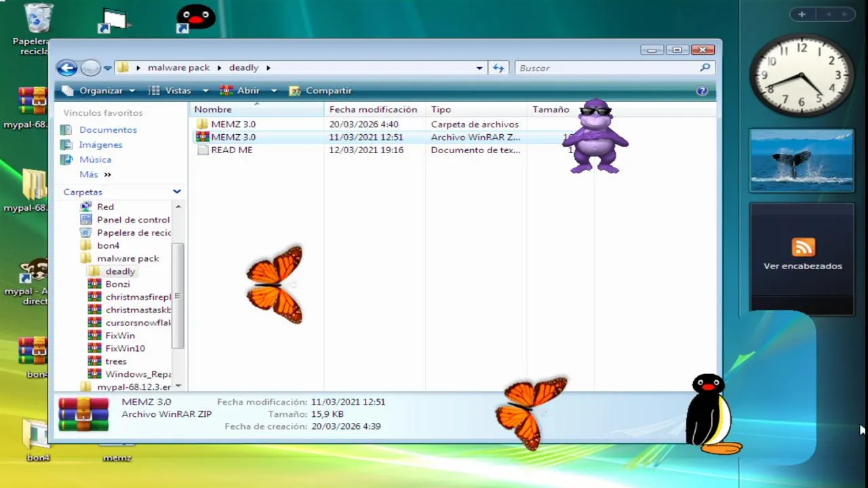Click the Buscar search field
The width and height of the screenshot is (868, 488).
pyautogui.click(x=607, y=68)
